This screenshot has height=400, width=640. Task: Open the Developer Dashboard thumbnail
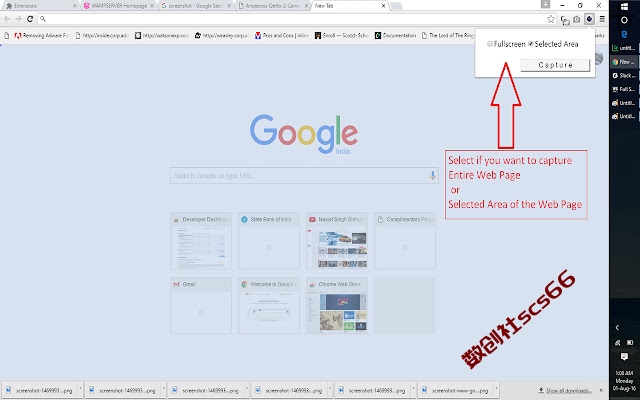tap(201, 240)
